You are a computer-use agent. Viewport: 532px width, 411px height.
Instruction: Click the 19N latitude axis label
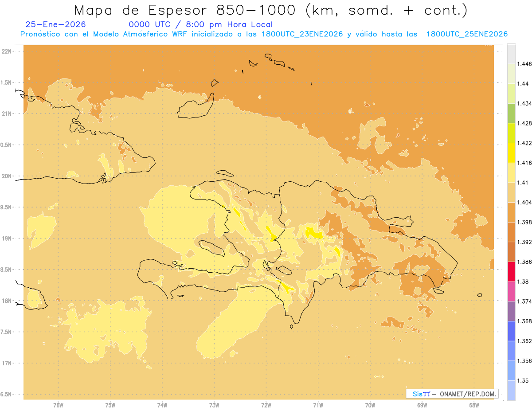click(x=8, y=239)
